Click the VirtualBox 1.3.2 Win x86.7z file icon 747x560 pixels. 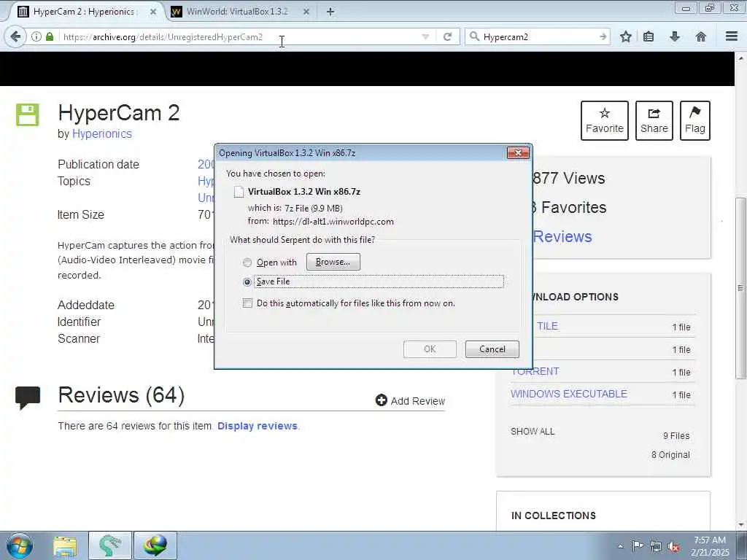pos(239,192)
